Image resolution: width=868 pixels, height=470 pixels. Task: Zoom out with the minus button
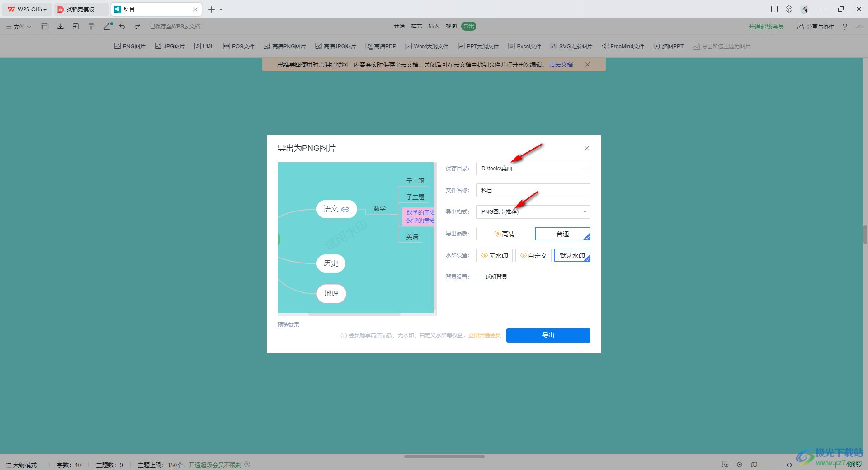[x=769, y=465]
